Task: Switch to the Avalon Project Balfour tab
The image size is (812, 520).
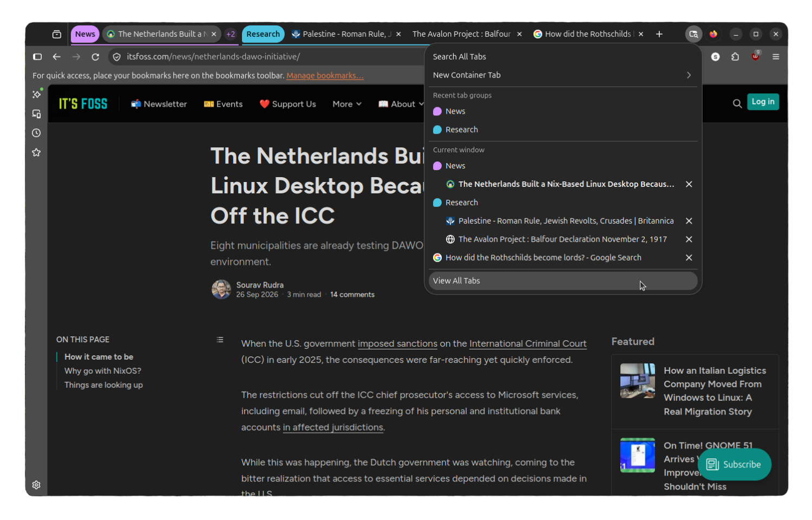Action: (x=461, y=34)
